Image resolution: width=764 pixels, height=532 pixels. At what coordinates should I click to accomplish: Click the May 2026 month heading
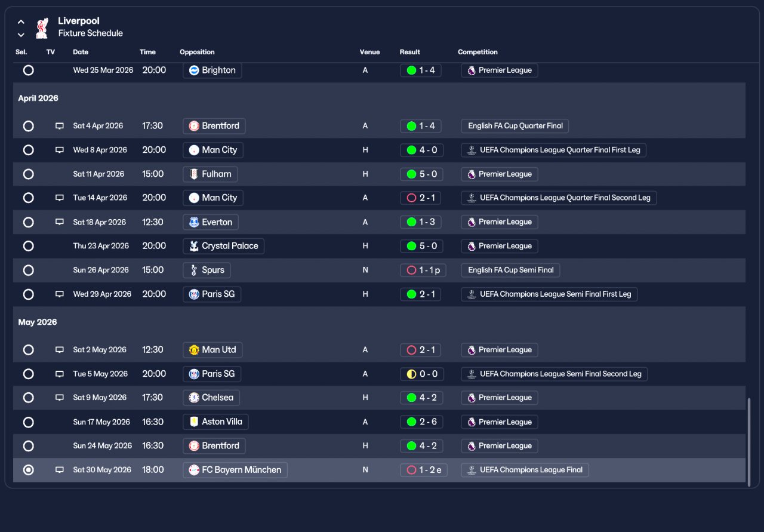click(x=38, y=322)
